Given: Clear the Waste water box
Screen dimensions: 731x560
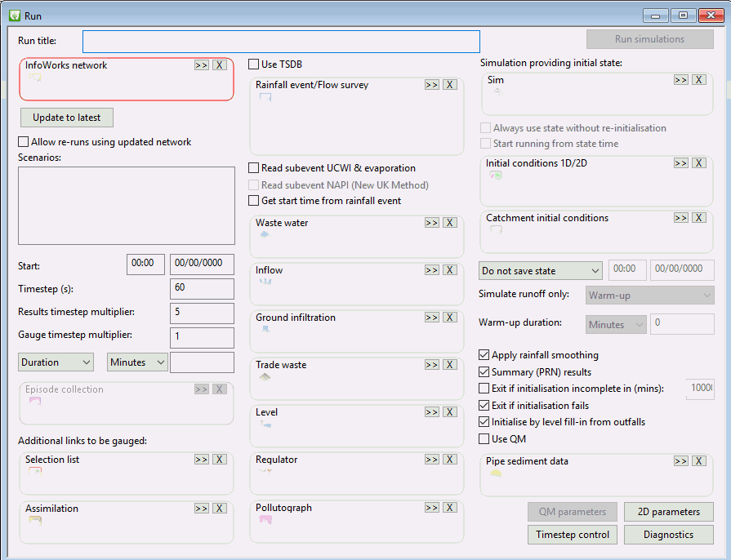Looking at the screenshot, I should (x=450, y=223).
